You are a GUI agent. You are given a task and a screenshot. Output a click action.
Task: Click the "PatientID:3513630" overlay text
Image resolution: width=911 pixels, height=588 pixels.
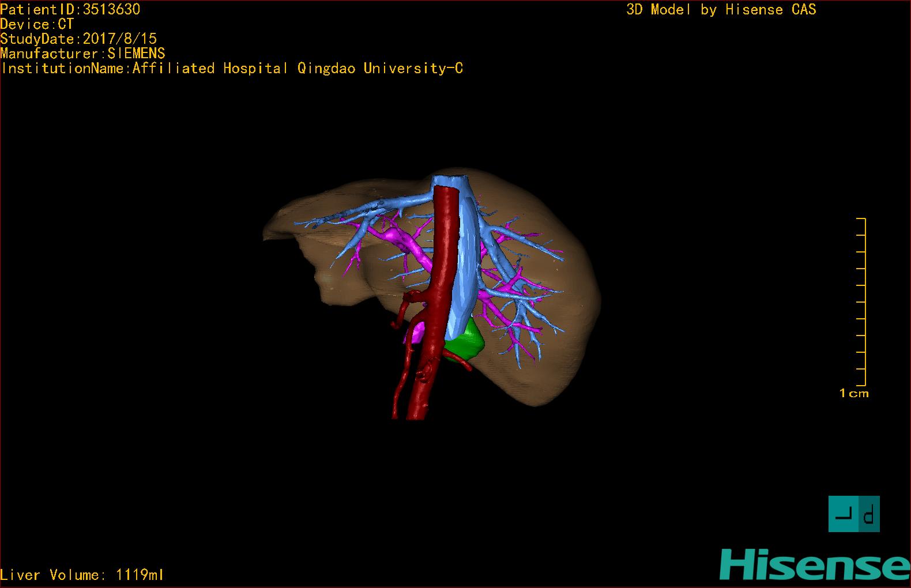(70, 9)
